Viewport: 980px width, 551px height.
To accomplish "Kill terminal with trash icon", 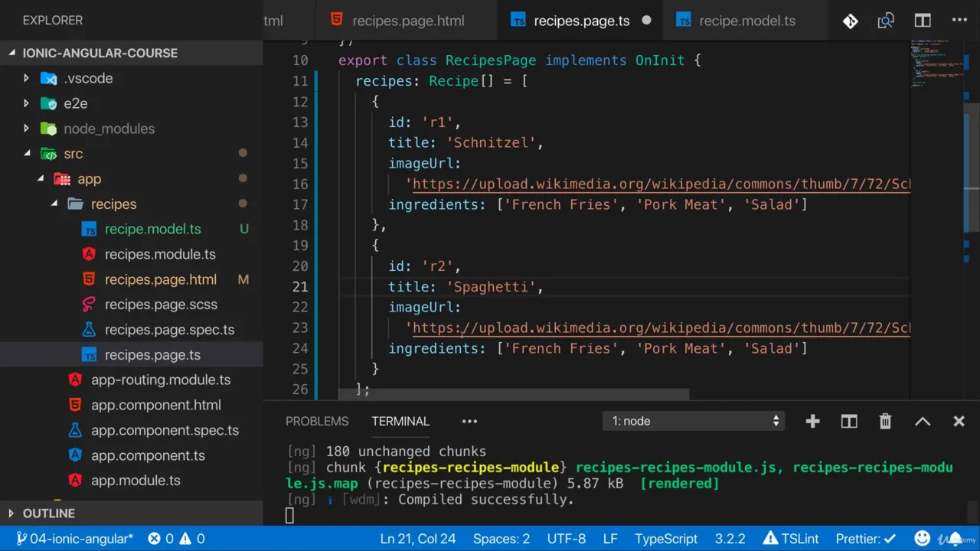I will coord(885,421).
